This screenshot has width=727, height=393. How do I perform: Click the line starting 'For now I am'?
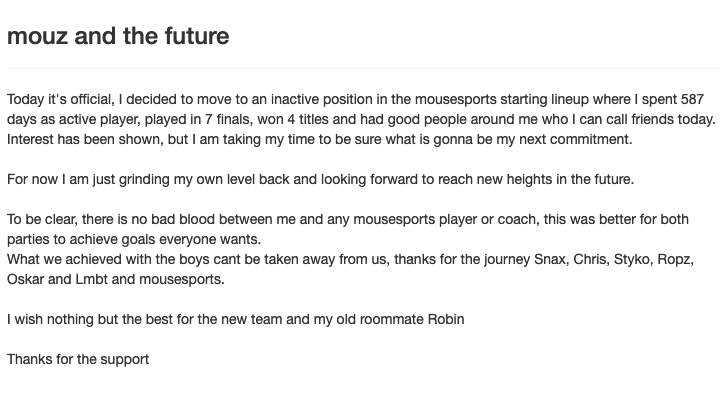click(x=320, y=179)
